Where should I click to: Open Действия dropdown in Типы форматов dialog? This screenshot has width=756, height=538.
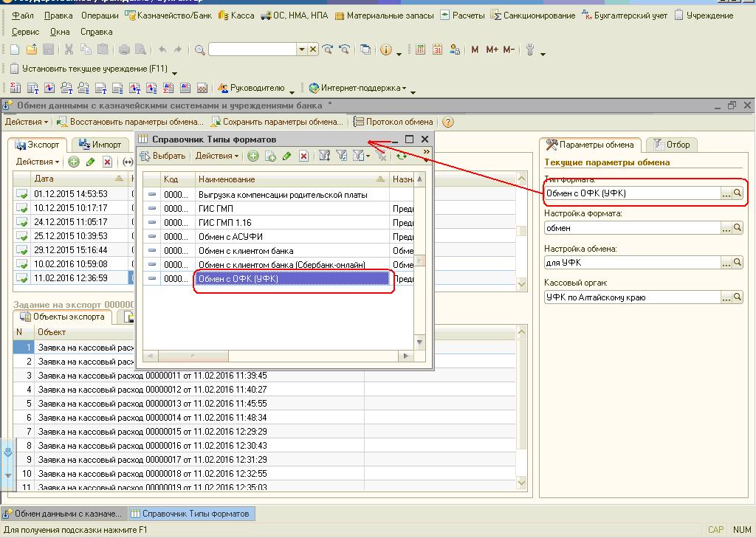coord(216,156)
